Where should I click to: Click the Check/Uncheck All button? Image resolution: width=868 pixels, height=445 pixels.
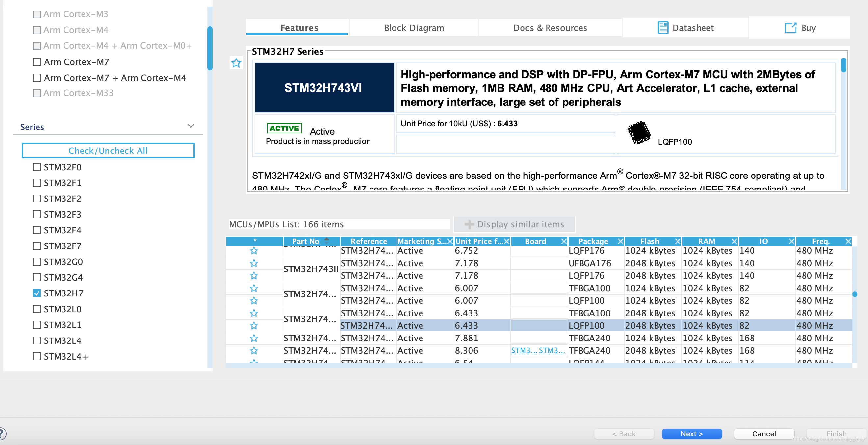tap(108, 151)
